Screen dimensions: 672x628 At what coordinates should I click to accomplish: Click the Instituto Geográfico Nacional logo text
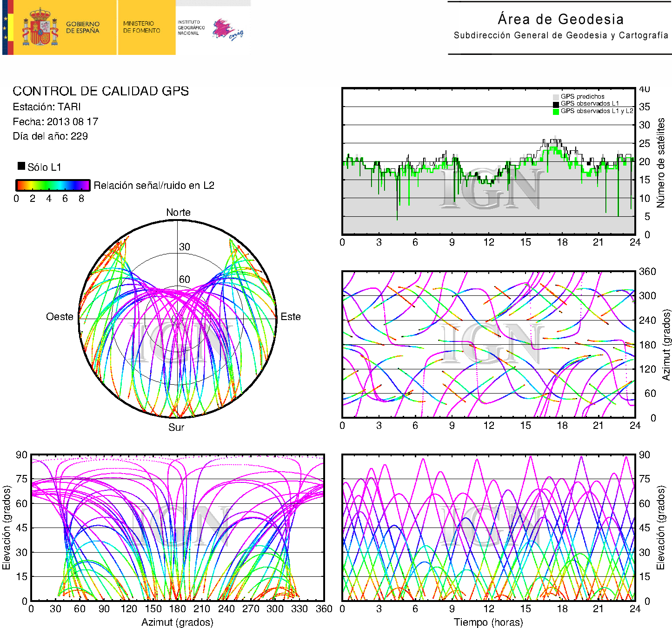pos(191,27)
